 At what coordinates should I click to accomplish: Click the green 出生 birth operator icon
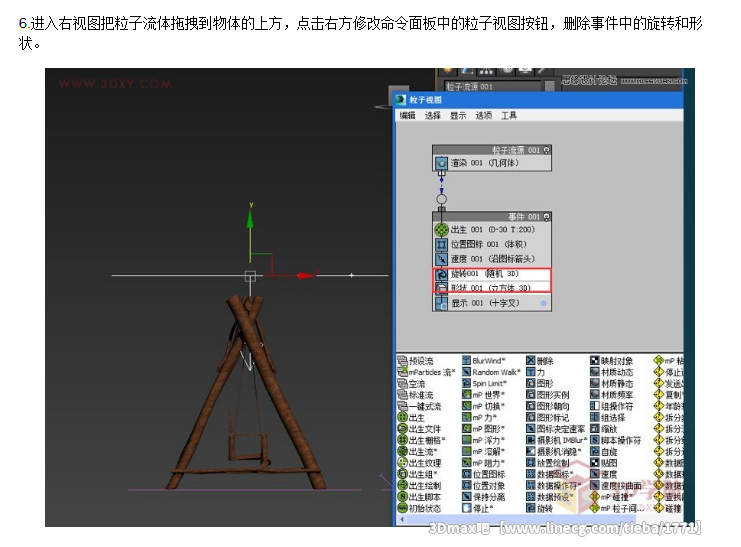click(402, 417)
